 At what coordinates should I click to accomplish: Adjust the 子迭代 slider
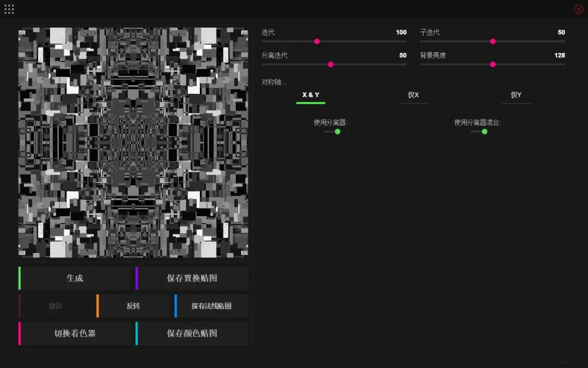click(x=493, y=41)
